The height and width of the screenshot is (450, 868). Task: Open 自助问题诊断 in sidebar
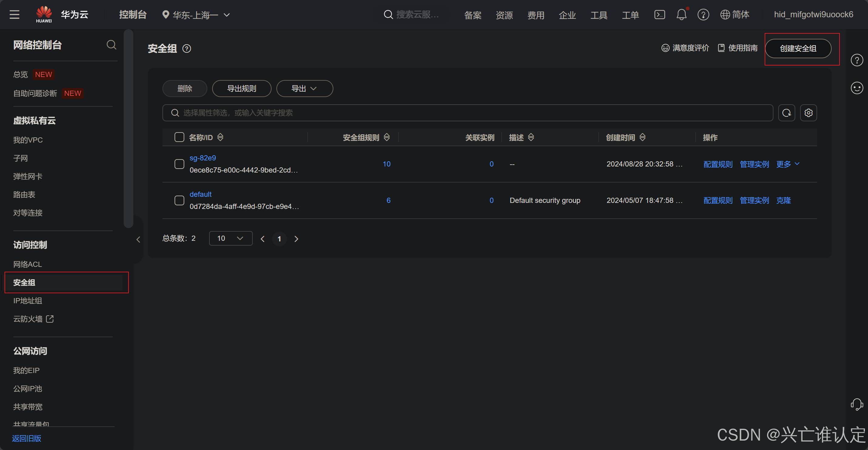point(35,93)
